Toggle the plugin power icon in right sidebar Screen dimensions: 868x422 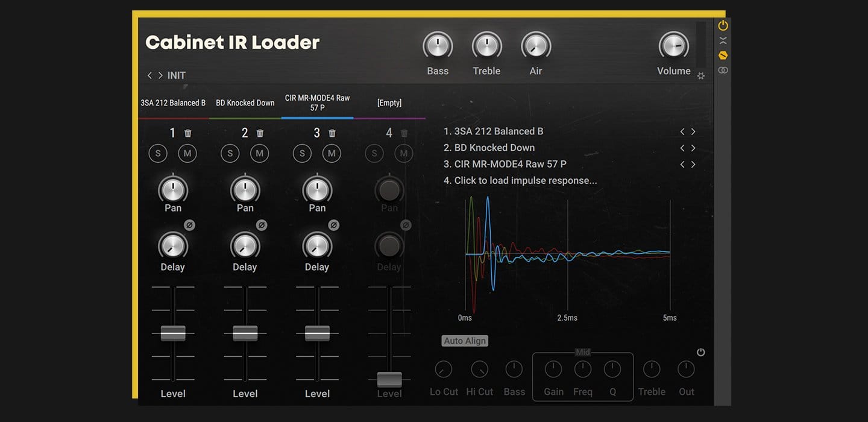coord(723,25)
